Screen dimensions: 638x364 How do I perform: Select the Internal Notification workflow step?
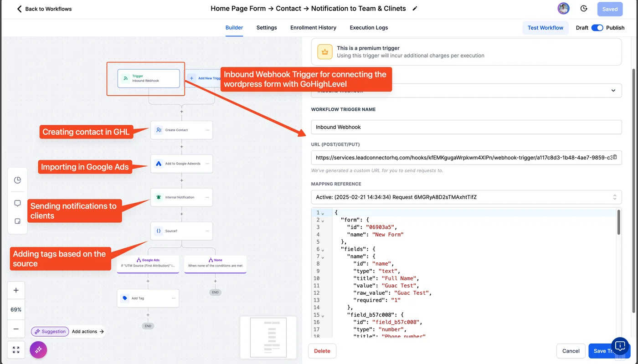click(x=181, y=197)
